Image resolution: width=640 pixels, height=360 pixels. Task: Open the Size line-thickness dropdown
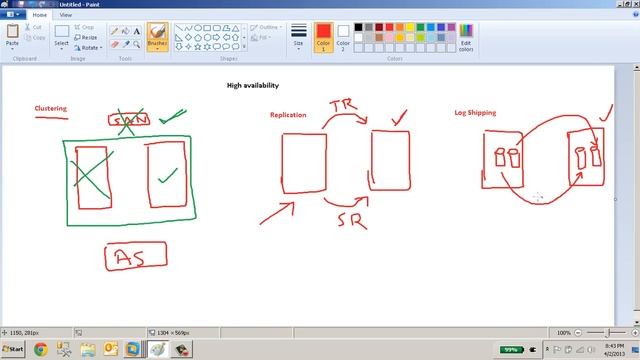point(298,38)
